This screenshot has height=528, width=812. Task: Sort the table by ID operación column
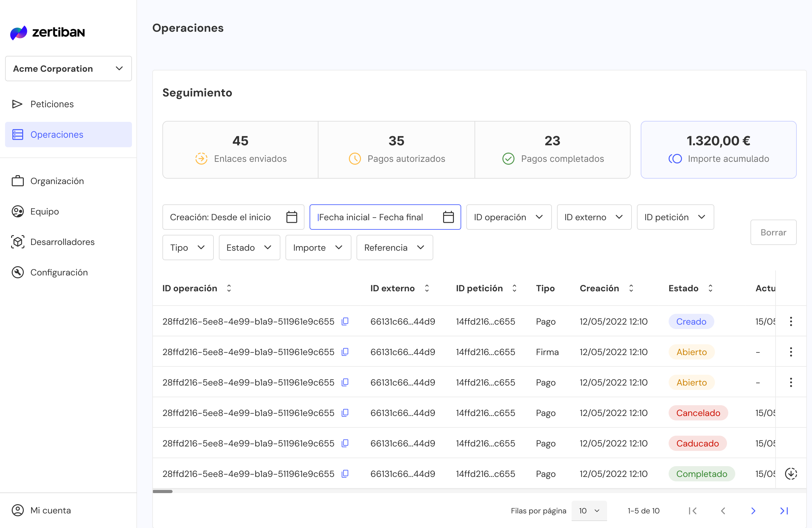pos(229,288)
